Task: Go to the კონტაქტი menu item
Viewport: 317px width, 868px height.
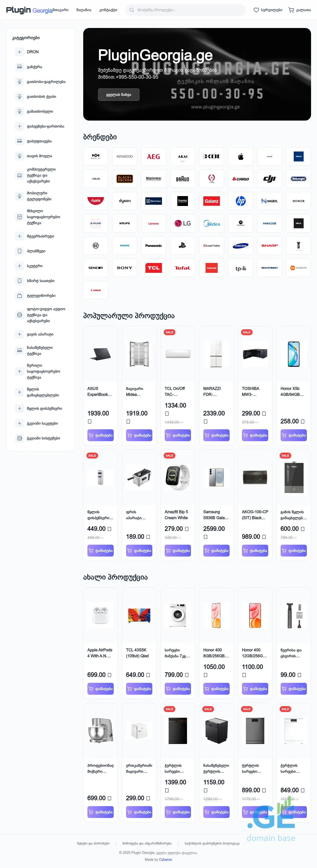Action: click(108, 10)
